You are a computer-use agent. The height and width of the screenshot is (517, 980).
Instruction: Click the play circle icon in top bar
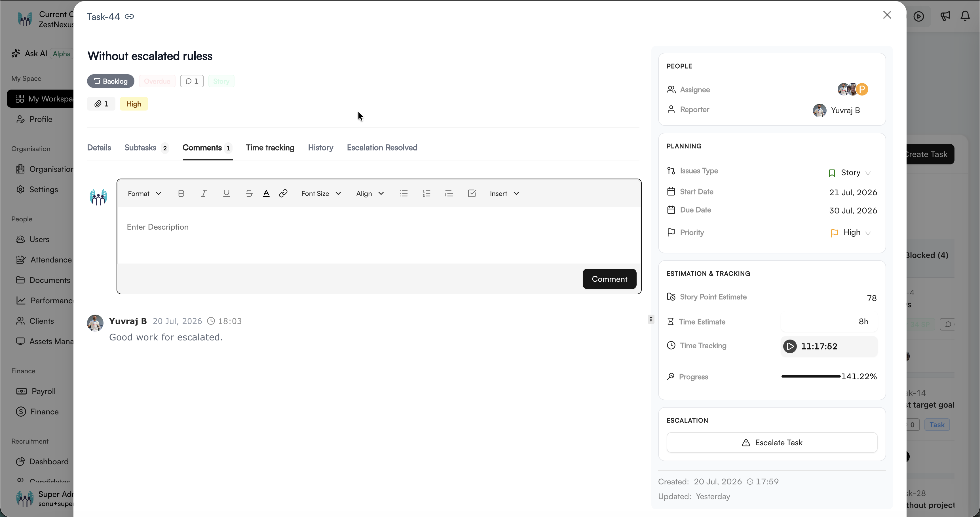(x=919, y=16)
